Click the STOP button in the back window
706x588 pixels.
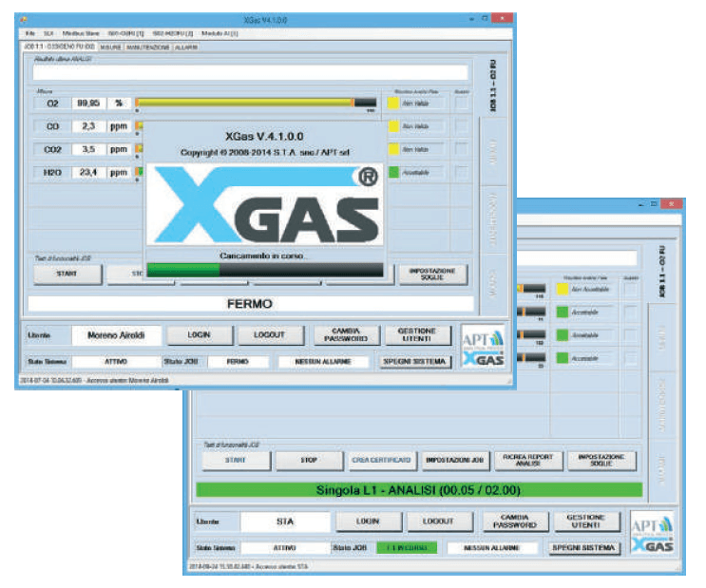[309, 460]
